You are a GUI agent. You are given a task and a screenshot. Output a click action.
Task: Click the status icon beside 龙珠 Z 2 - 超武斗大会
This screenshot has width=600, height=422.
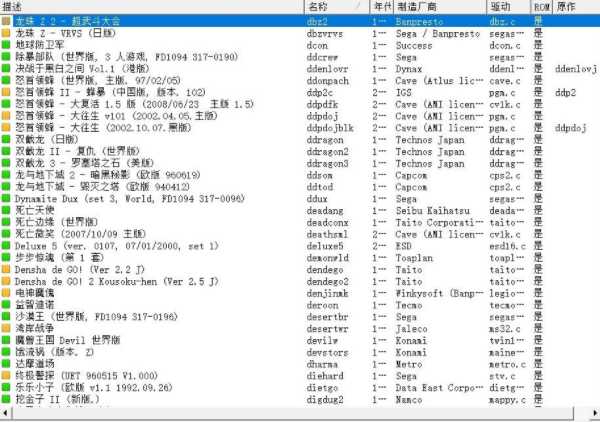[x=6, y=21]
